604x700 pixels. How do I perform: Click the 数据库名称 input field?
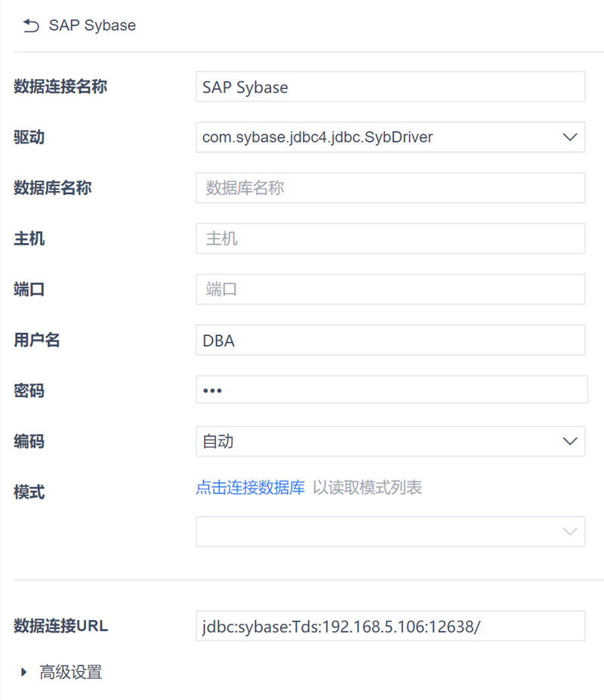(390, 188)
